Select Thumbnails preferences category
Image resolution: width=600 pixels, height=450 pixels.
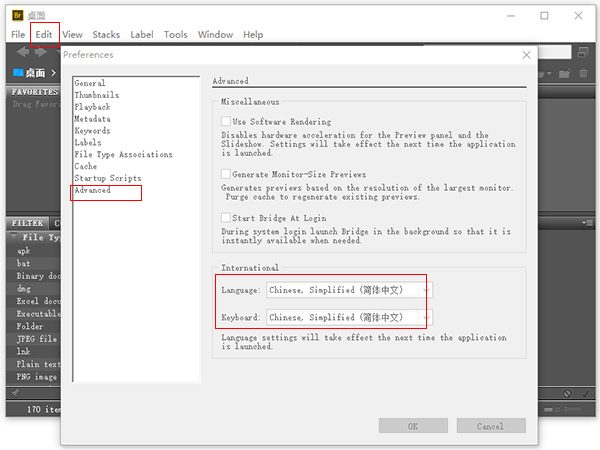97,95
